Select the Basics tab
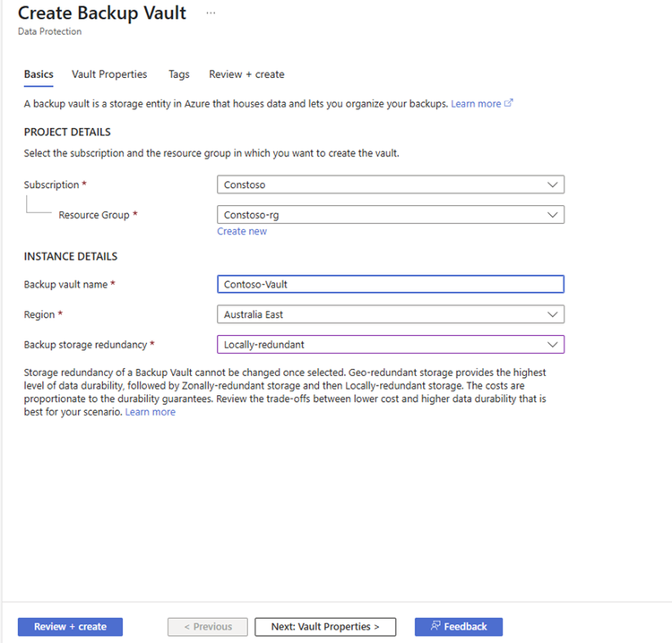 [x=39, y=74]
